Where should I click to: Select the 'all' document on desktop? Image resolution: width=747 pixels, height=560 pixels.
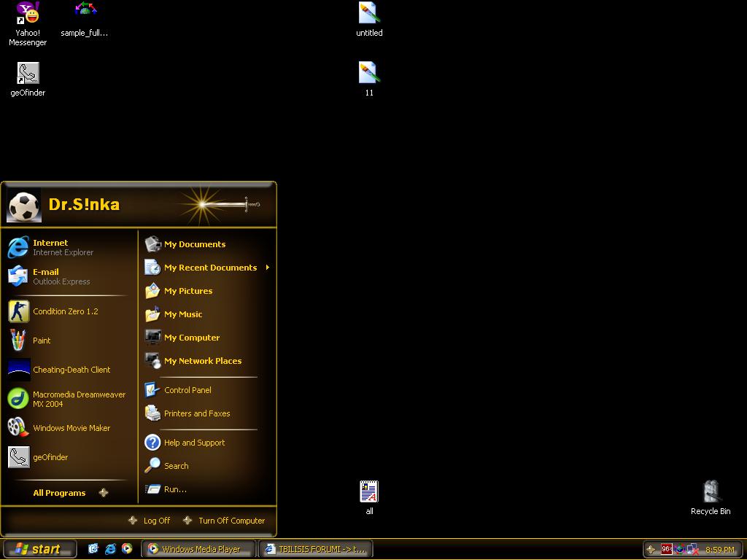coord(369,497)
